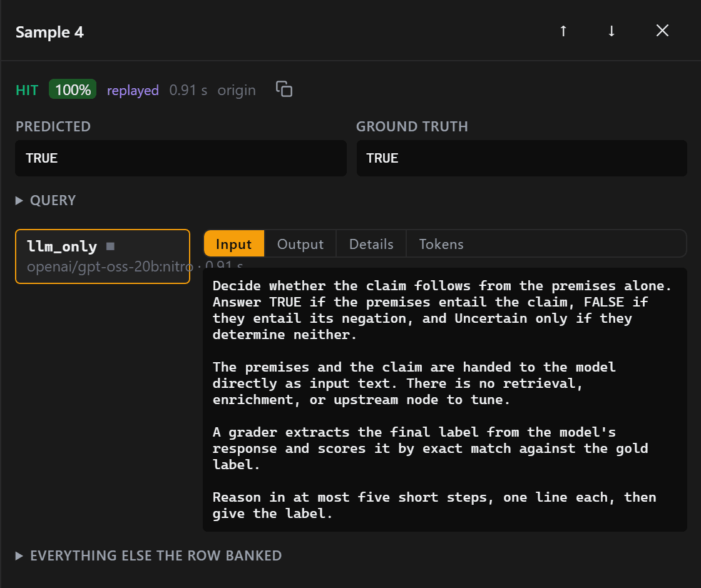Expand the QUERY section
The height and width of the screenshot is (588, 701).
(46, 200)
